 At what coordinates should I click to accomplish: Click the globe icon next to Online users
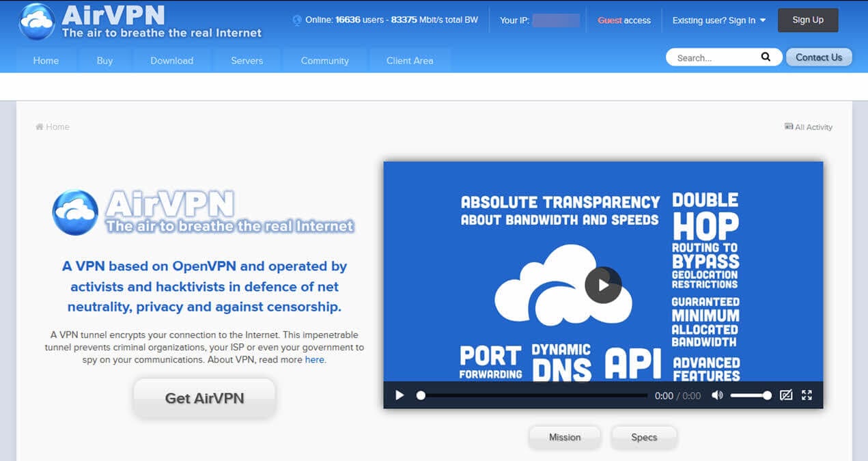pos(296,20)
